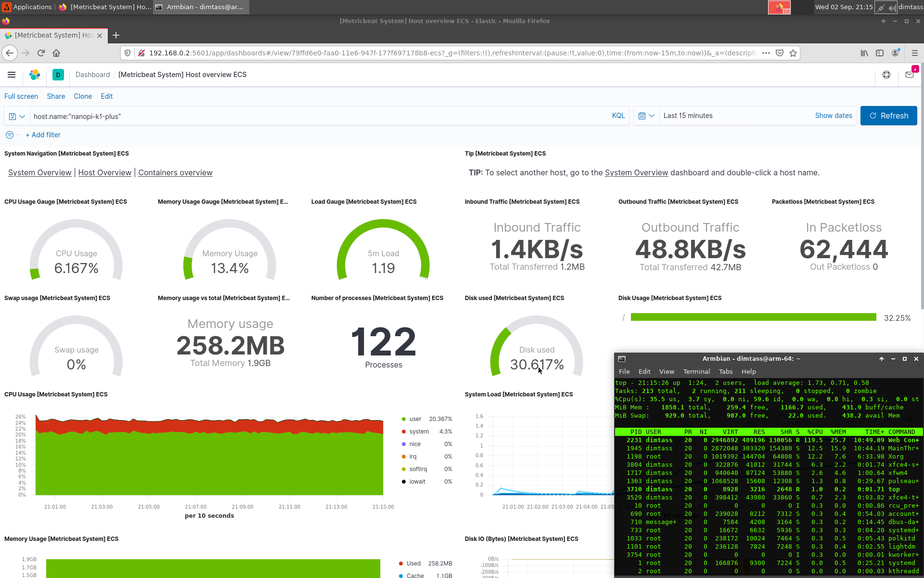Click the Elastic logo icon

click(35, 75)
